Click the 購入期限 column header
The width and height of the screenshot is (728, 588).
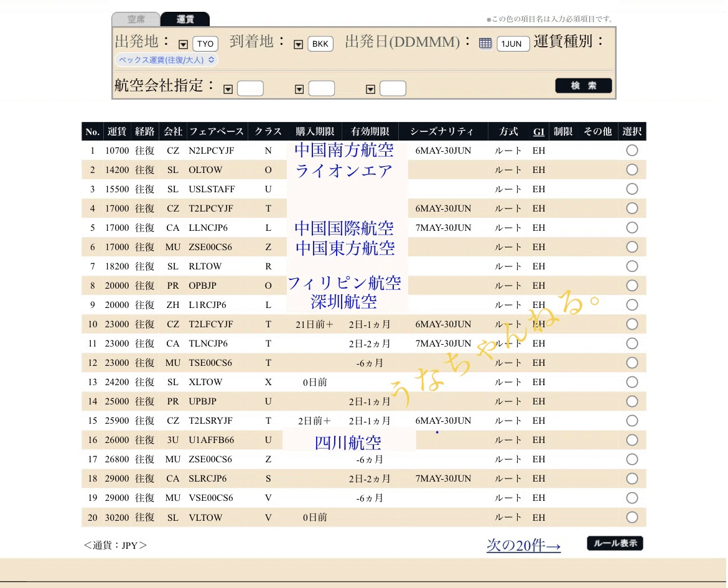315,131
